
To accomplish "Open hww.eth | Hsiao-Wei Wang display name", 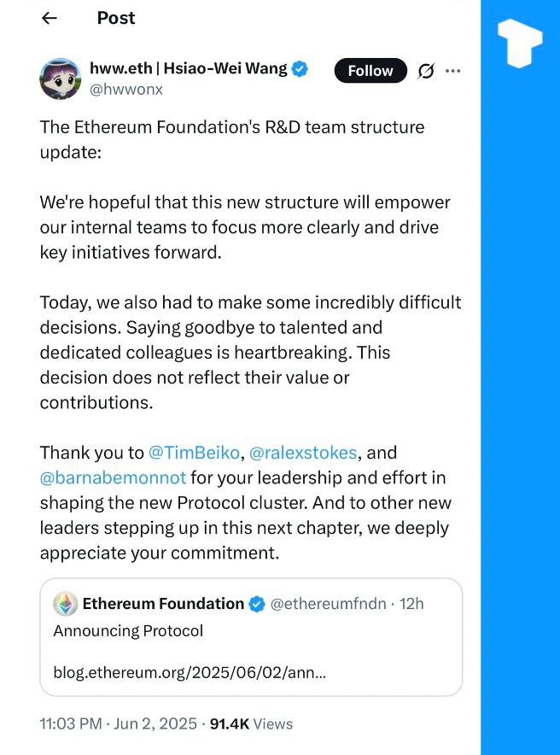I will [189, 69].
